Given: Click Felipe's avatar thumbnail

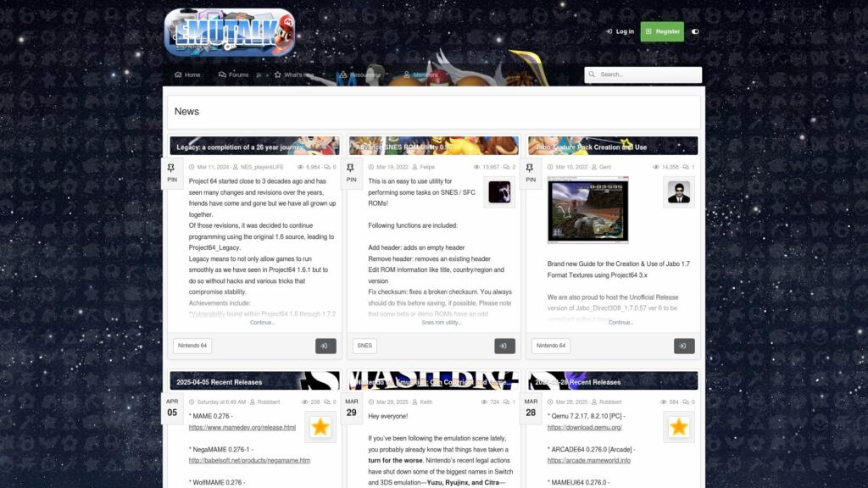Looking at the screenshot, I should click(499, 192).
